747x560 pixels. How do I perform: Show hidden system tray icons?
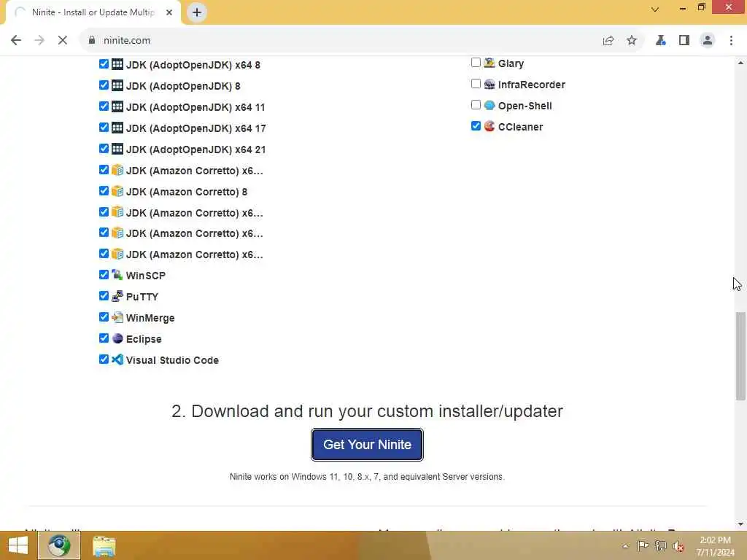pos(625,546)
